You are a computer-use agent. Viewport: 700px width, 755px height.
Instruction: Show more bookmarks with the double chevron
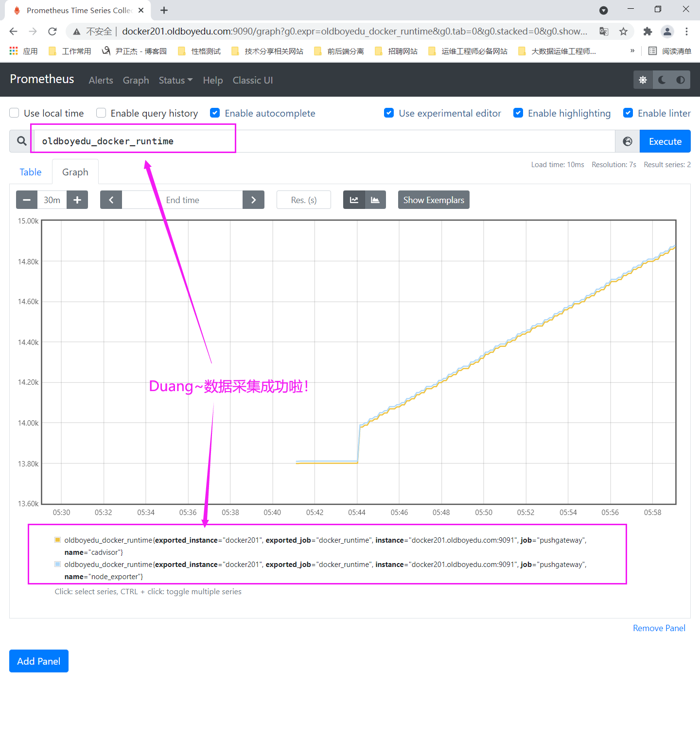(632, 51)
